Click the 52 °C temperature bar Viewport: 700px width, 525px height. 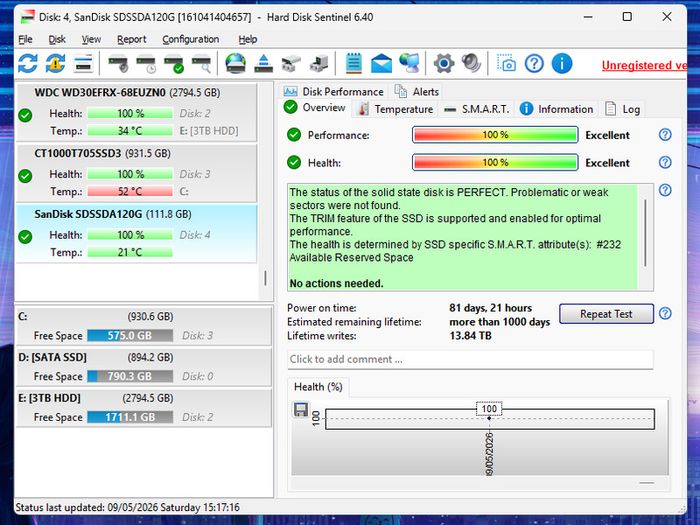coord(130,192)
